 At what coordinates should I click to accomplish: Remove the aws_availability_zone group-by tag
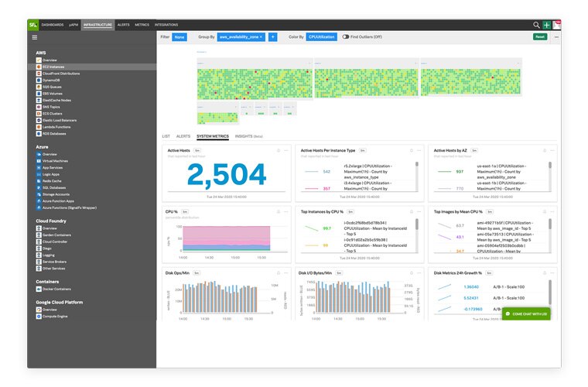(261, 36)
